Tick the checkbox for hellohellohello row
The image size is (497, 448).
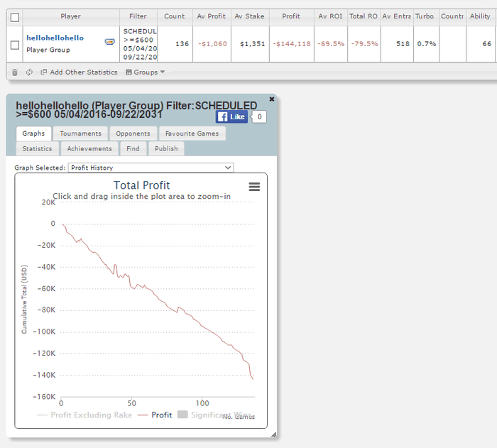tap(15, 45)
